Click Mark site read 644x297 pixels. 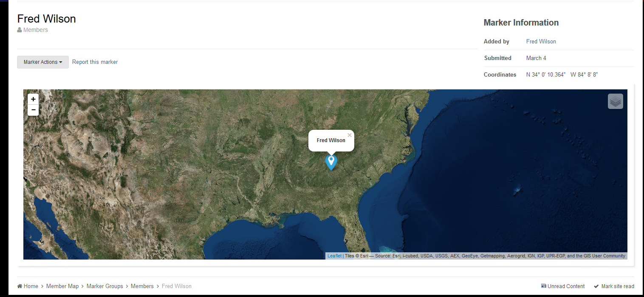617,286
